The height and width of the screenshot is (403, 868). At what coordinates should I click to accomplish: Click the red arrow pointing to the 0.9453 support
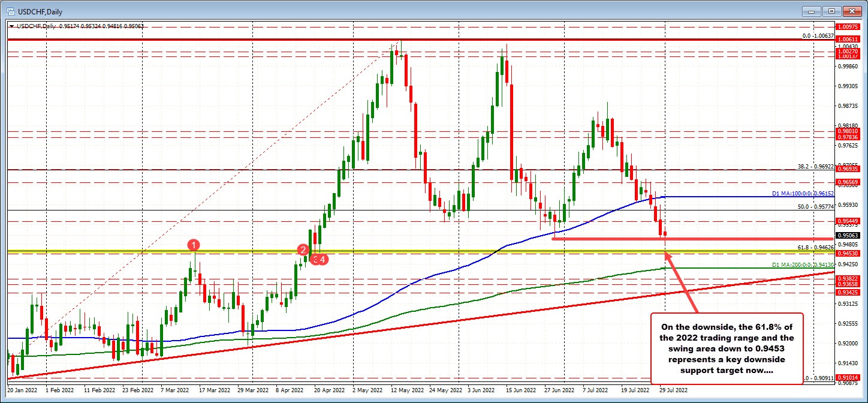pyautogui.click(x=680, y=282)
